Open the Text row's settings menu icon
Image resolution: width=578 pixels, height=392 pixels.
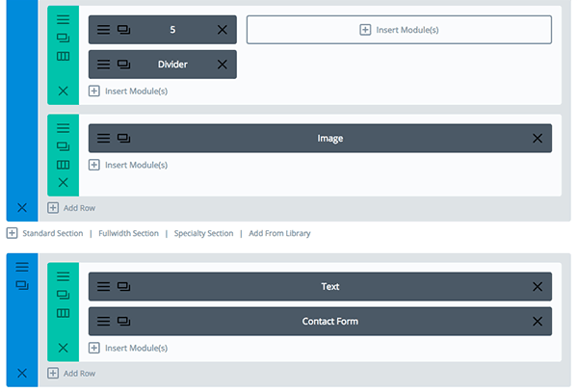coord(63,275)
